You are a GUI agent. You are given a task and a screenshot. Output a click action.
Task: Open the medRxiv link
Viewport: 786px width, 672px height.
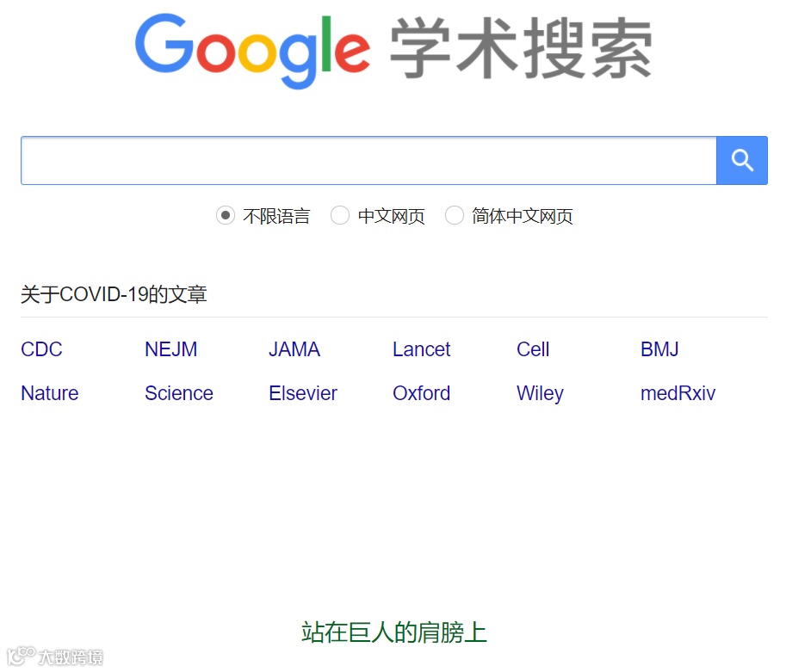click(x=678, y=393)
